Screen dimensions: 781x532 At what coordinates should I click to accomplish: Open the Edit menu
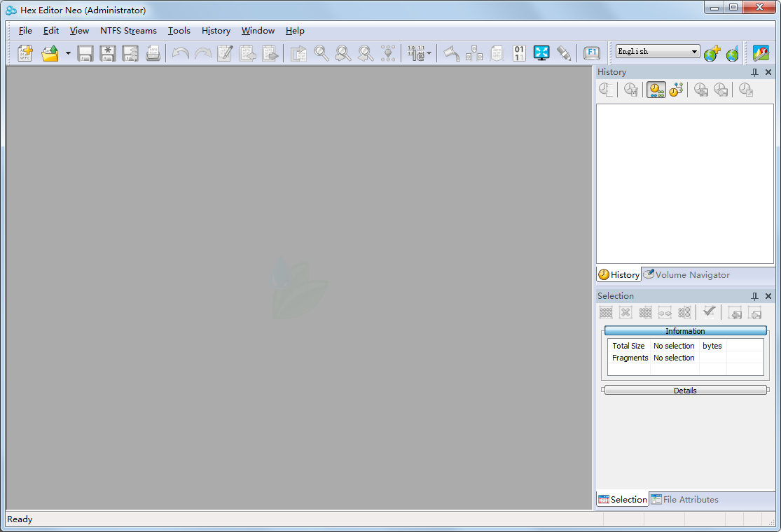51,30
